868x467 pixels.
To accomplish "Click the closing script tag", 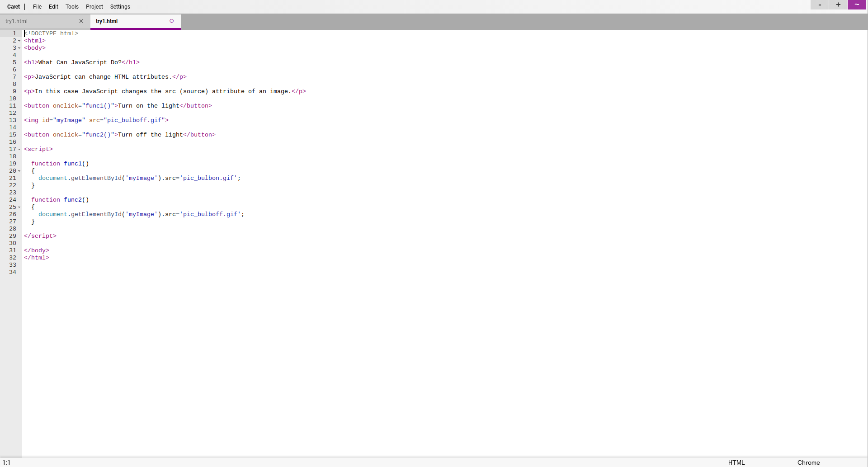I will (40, 236).
